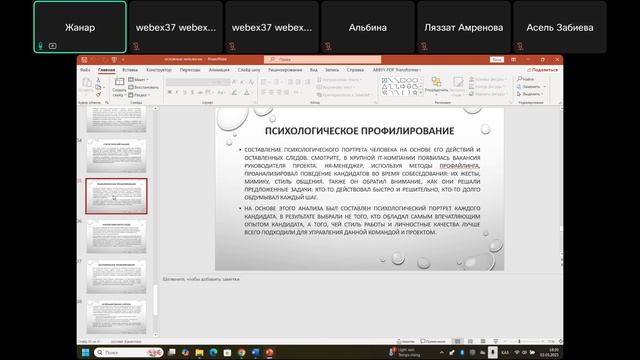Switch to the Design (Конструктор) tab
Screen dimensions: 640x360
click(159, 70)
